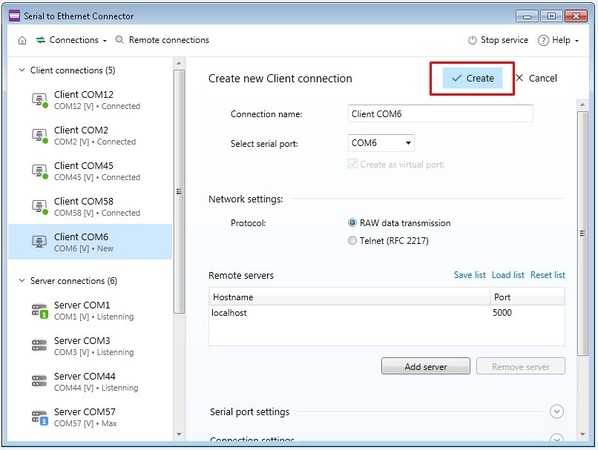Click the Client COM58 connection icon

[40, 206]
